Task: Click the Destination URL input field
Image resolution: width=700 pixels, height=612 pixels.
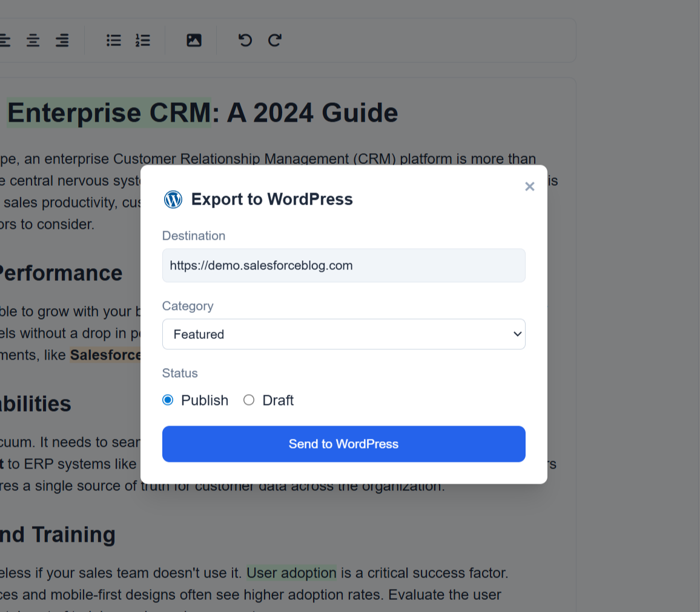Action: coord(344,265)
